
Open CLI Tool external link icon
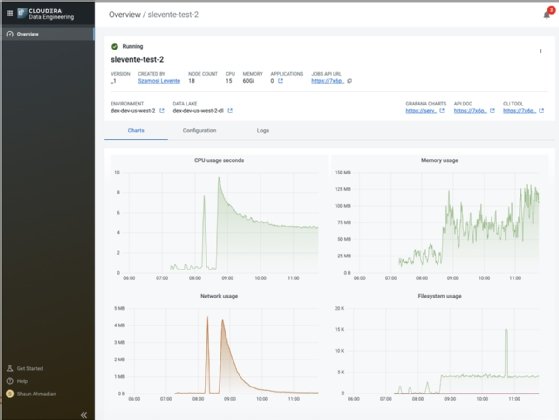(x=542, y=111)
